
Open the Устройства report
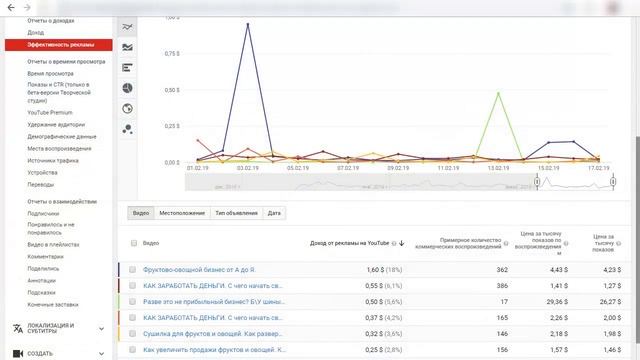tap(42, 173)
